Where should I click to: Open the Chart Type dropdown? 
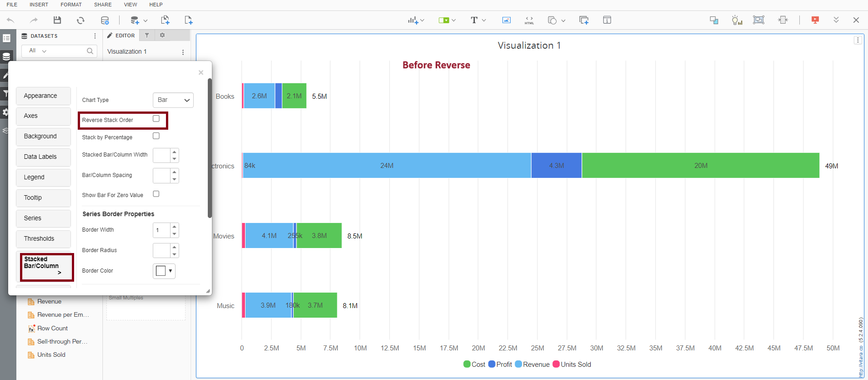click(x=173, y=100)
